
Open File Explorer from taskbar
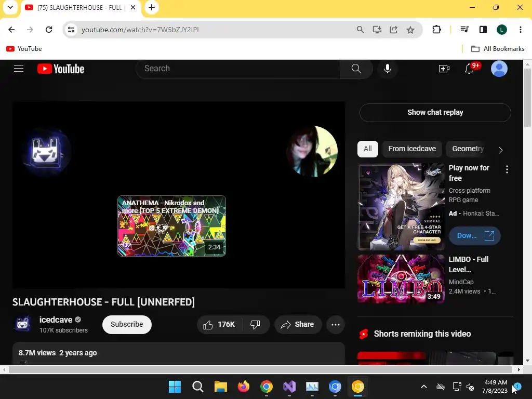click(220, 387)
